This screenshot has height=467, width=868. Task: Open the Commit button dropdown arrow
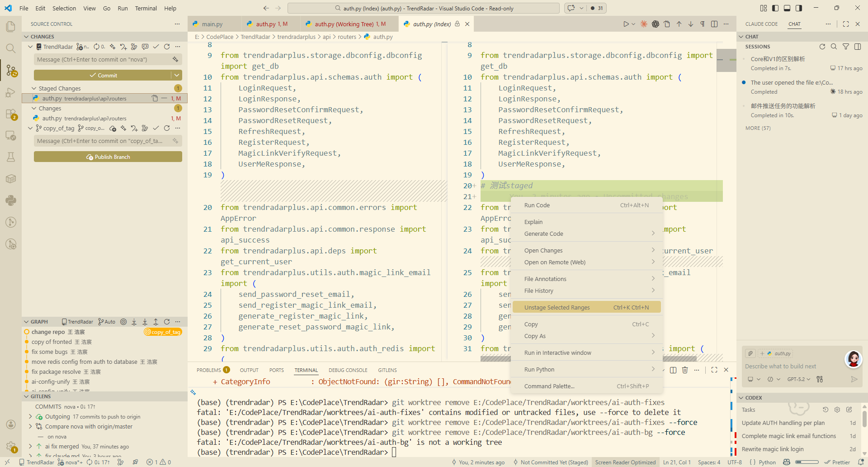point(177,75)
